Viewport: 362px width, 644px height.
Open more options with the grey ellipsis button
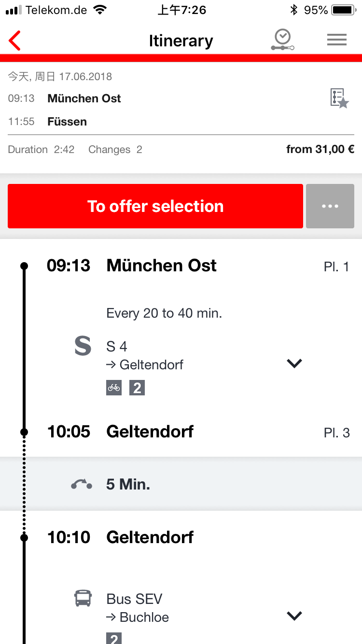pos(330,206)
